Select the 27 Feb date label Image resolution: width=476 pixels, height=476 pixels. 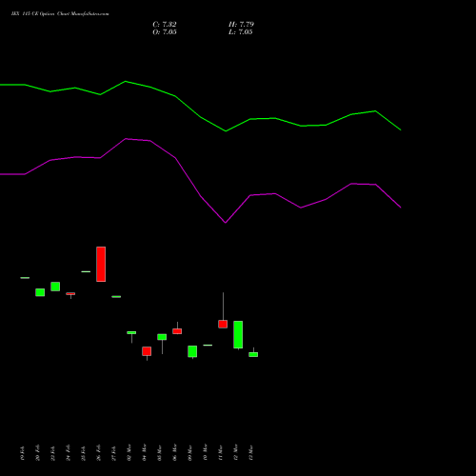point(113,453)
